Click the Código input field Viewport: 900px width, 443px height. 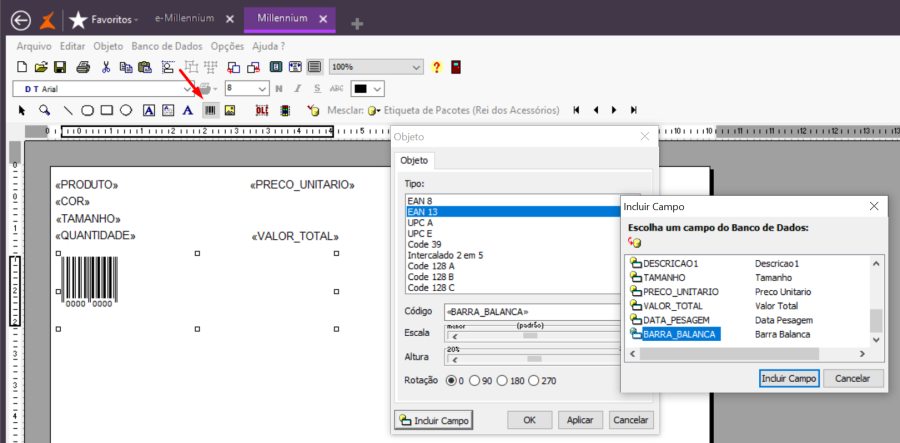[532, 312]
